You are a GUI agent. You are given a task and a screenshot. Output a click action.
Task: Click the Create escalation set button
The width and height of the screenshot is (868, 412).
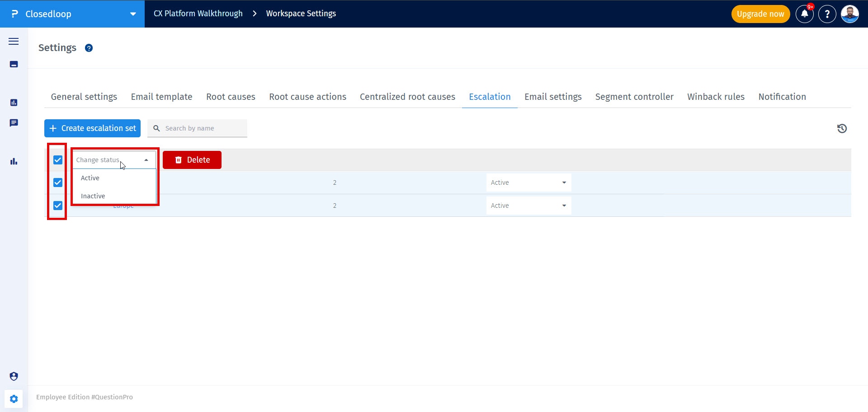pyautogui.click(x=92, y=128)
